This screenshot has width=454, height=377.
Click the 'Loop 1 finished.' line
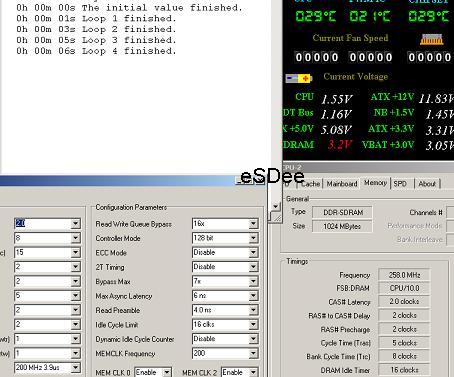129,19
